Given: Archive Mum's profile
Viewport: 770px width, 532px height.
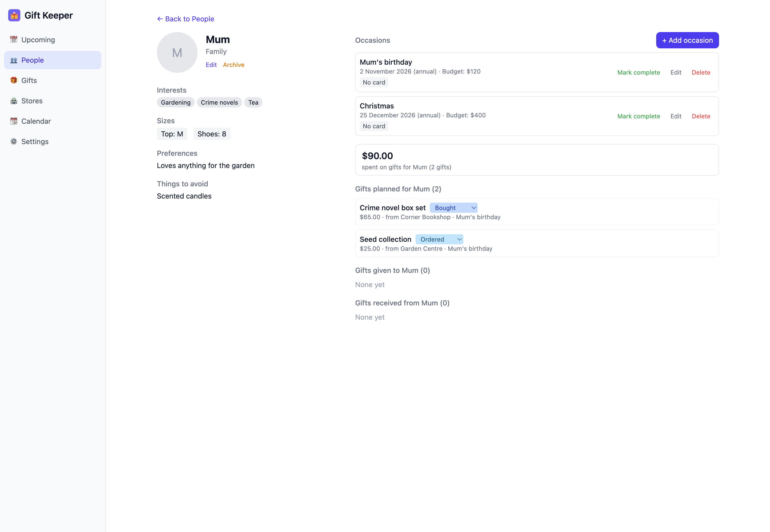Looking at the screenshot, I should 233,65.
